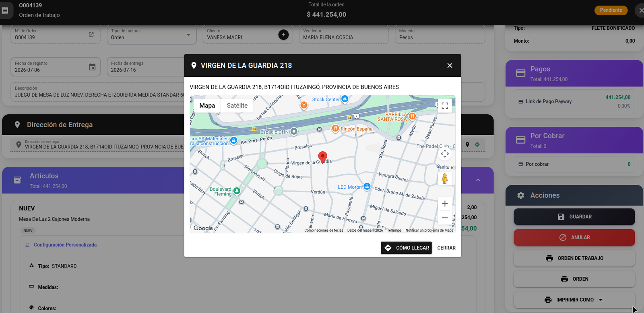The height and width of the screenshot is (313, 644).
Task: Click the Pendiente status badge
Action: coord(611,10)
